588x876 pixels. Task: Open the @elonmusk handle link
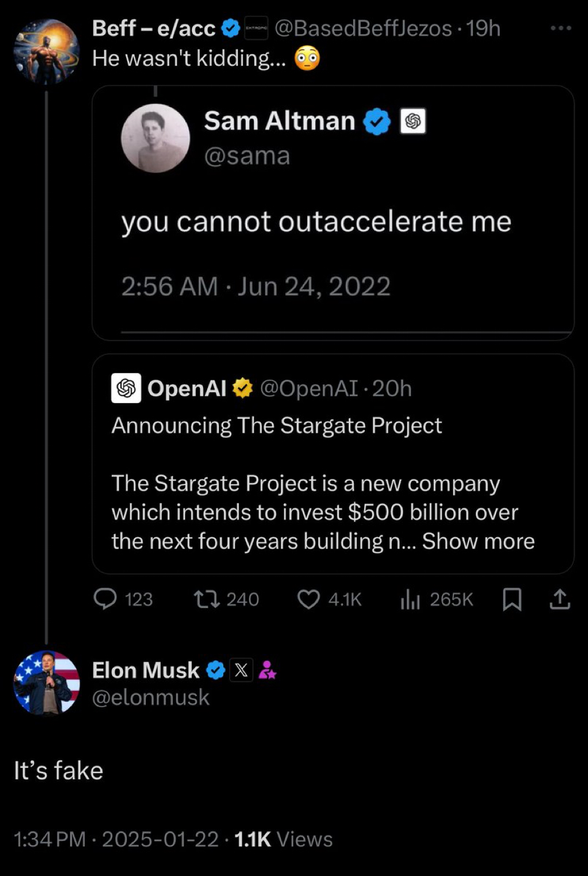click(x=150, y=697)
